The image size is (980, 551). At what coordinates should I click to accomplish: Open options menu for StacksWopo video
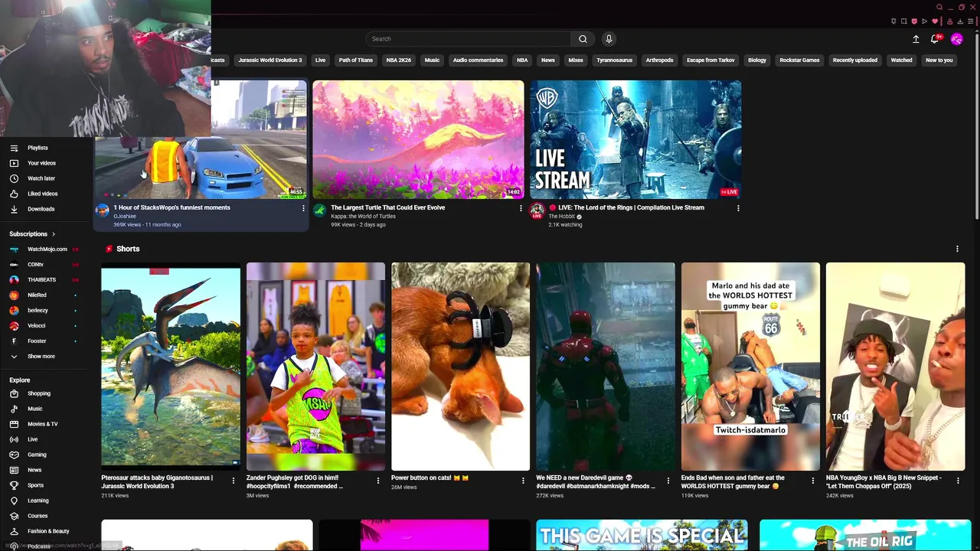303,208
